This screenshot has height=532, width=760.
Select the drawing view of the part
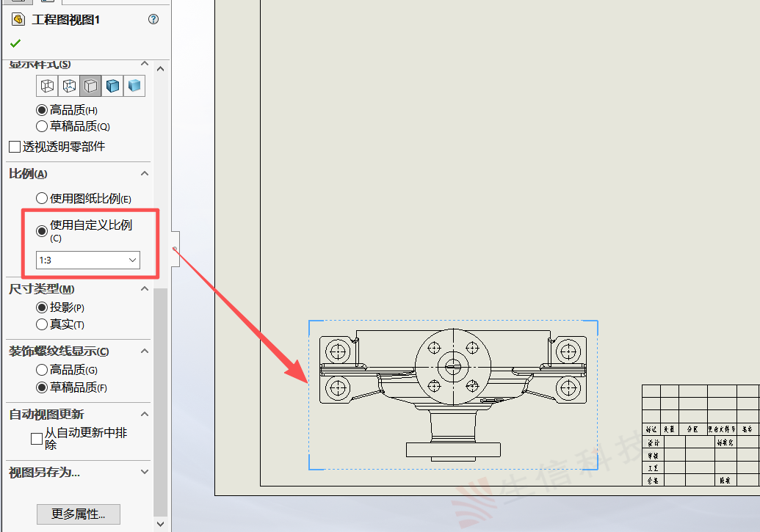453,395
